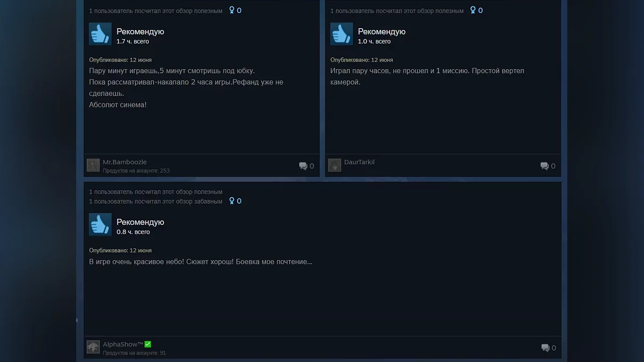Open award ribbon icon on DaurTarkil's review

[473, 10]
